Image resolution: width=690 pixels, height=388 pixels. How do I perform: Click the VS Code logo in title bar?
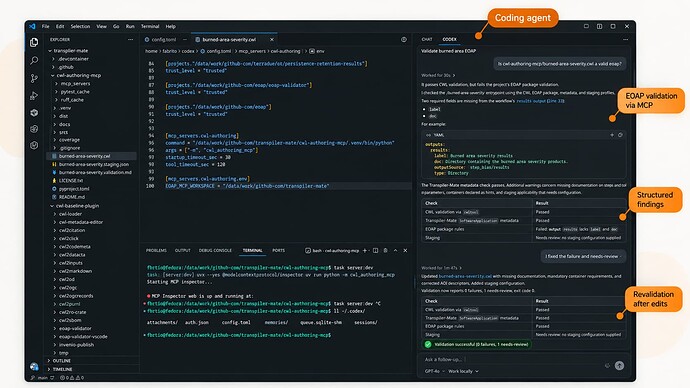[32, 26]
